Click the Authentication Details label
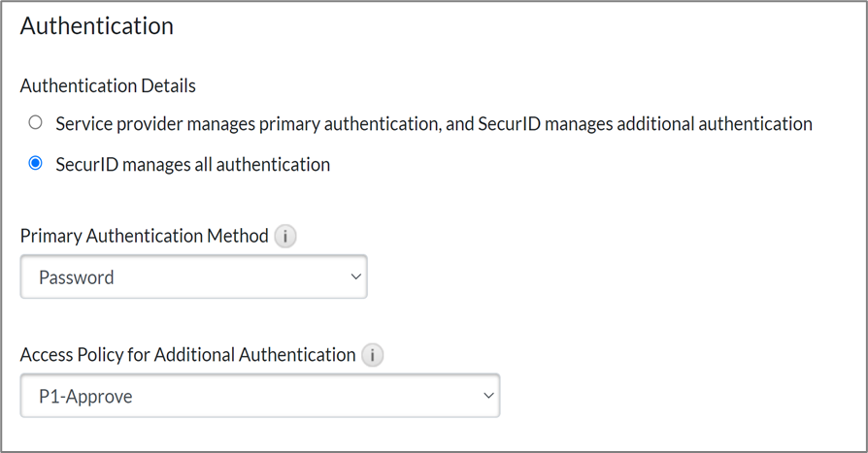The width and height of the screenshot is (868, 453). point(108,86)
